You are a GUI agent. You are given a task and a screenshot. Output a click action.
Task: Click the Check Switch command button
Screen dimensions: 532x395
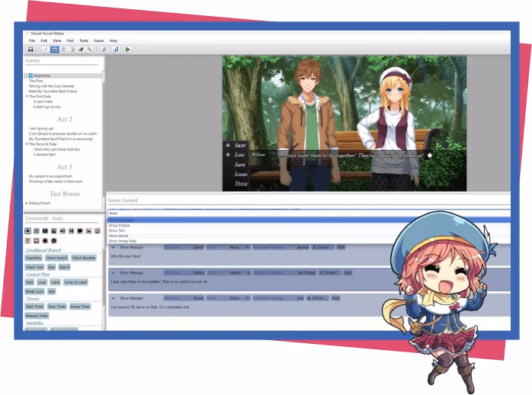56,259
